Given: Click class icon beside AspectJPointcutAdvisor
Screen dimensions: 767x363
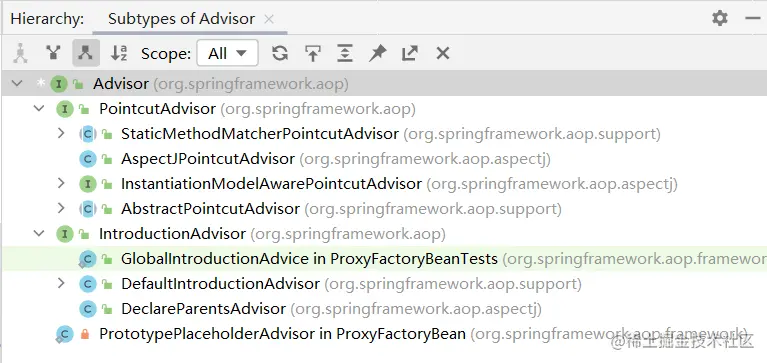Looking at the screenshot, I should [x=88, y=159].
